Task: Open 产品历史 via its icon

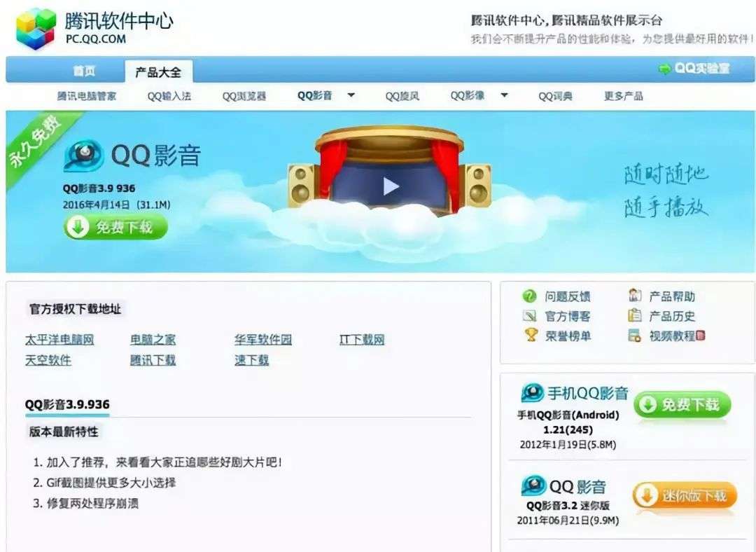Action: click(x=636, y=316)
